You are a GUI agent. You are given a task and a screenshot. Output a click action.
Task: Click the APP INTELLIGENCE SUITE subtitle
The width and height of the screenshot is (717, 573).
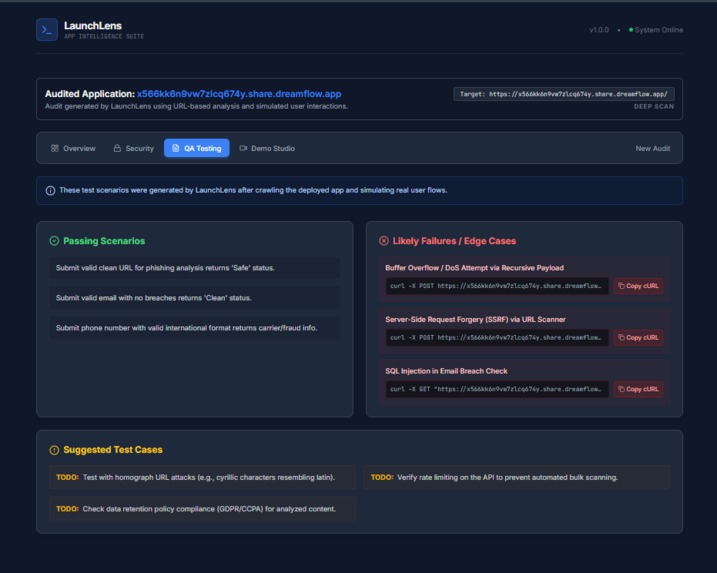[104, 37]
